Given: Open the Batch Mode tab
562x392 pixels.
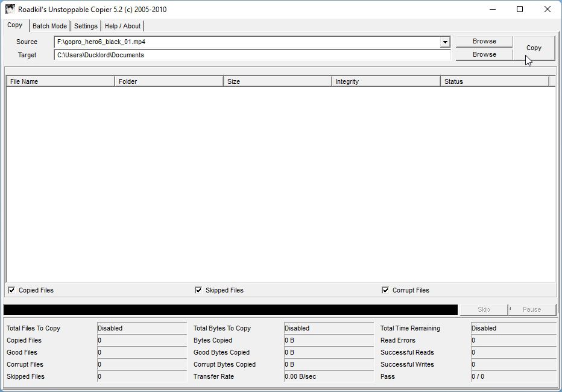Looking at the screenshot, I should (49, 26).
